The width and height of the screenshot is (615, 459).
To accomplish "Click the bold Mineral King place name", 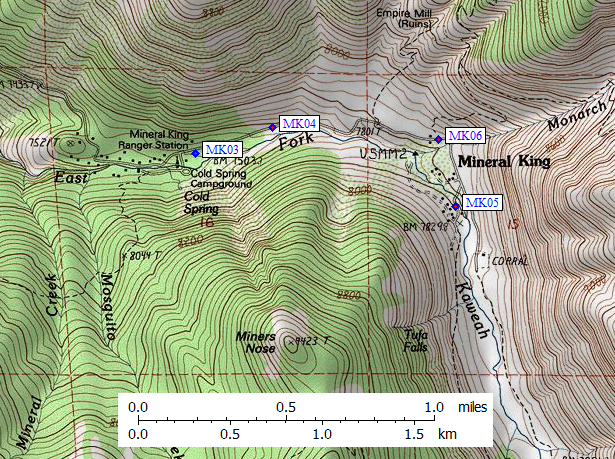I will [x=503, y=161].
